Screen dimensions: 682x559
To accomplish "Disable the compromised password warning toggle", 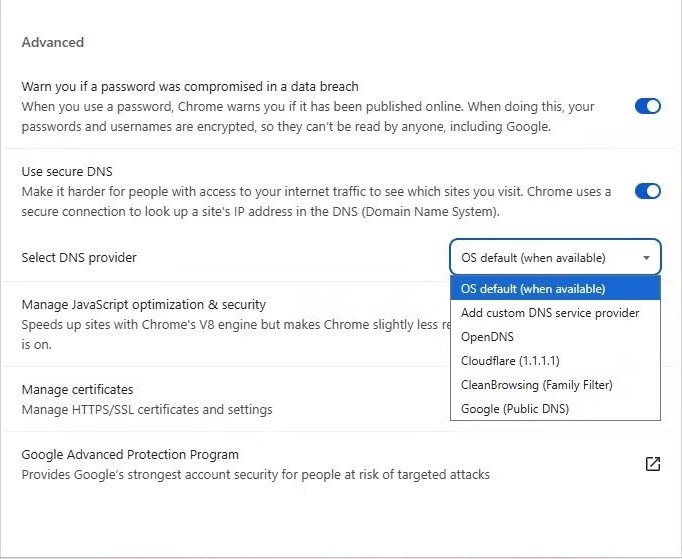I will 648,106.
